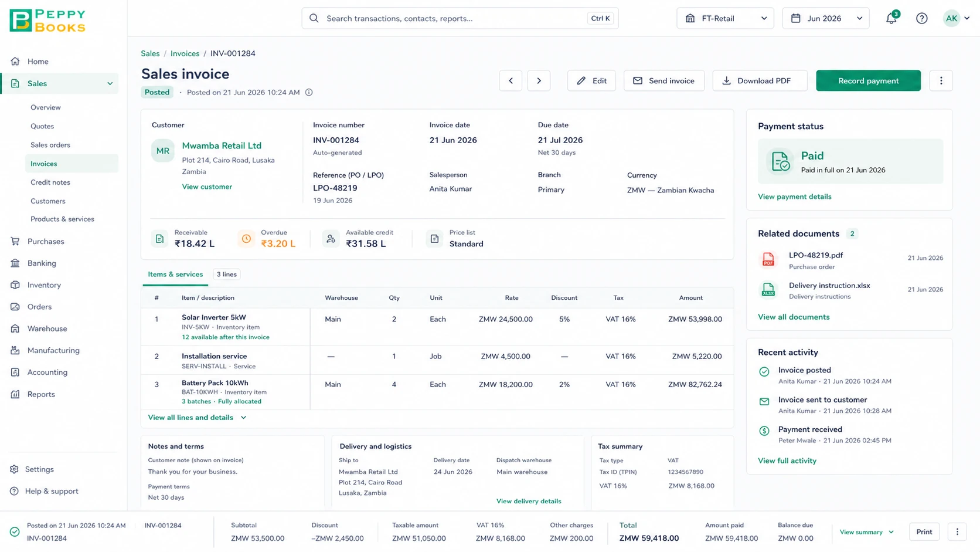Click the Print button

tap(924, 532)
